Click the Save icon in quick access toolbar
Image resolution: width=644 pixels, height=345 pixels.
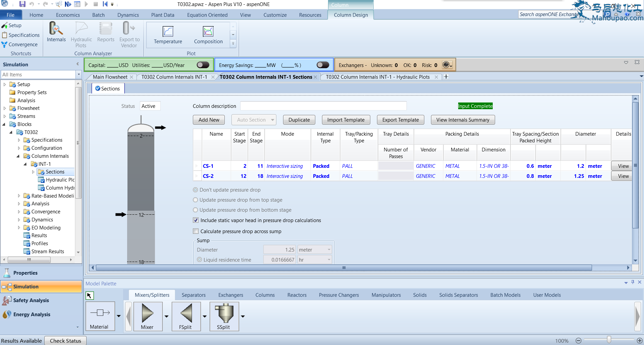click(x=22, y=4)
